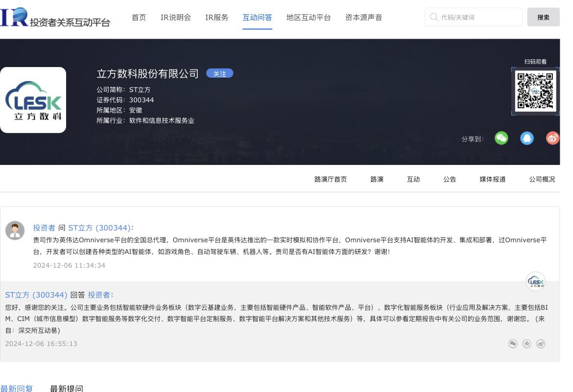Click the 关注 follow button
Image resolution: width=573 pixels, height=392 pixels.
click(219, 74)
